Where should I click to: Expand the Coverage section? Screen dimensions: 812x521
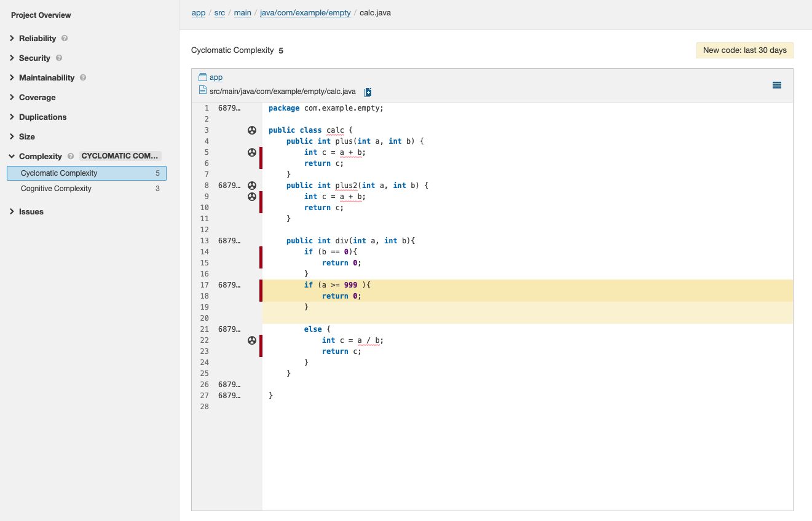[x=37, y=97]
